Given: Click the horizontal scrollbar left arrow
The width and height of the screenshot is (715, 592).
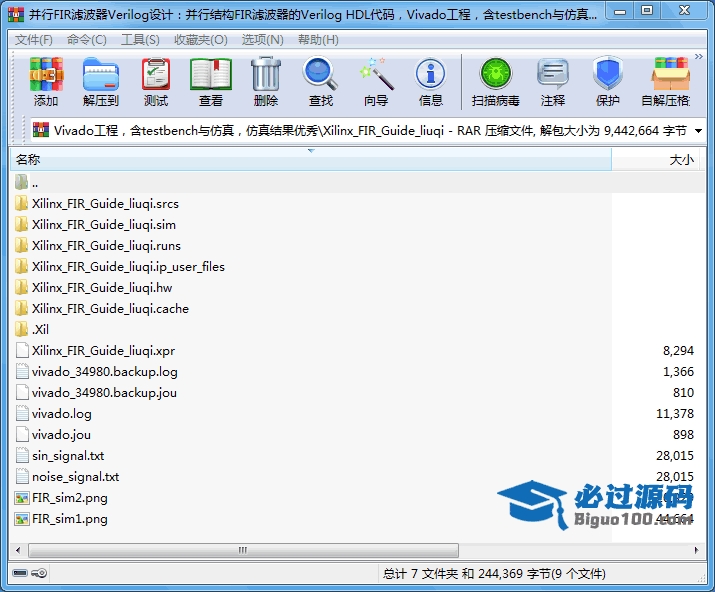Looking at the screenshot, I should [x=18, y=550].
